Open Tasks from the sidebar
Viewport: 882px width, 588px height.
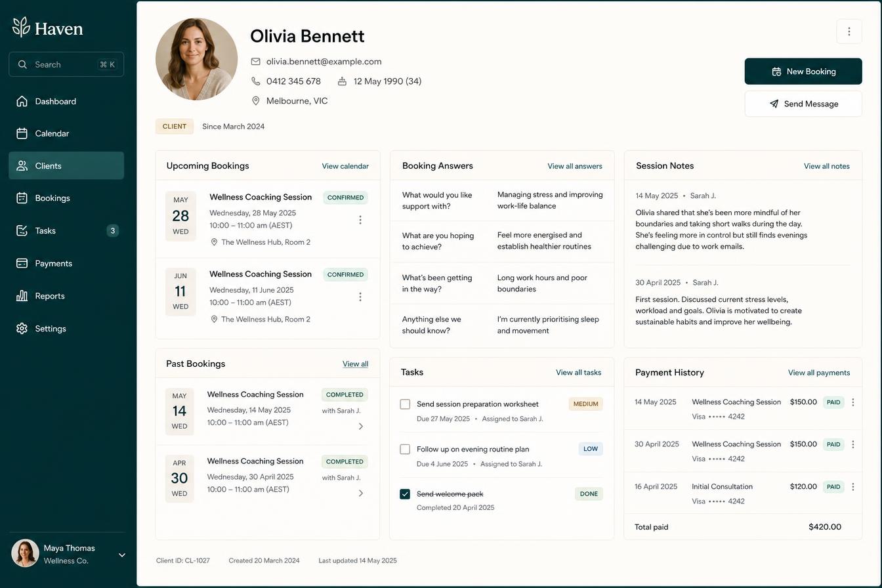66,231
